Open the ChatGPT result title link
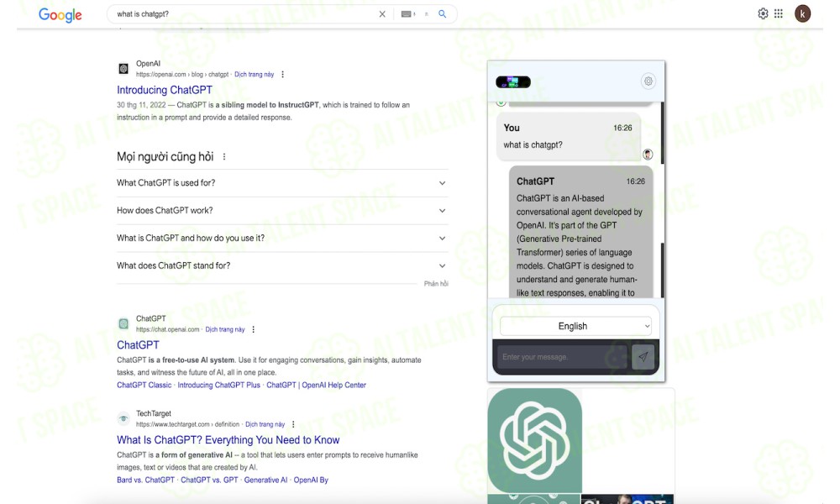This screenshot has width=840, height=504. pos(138,345)
